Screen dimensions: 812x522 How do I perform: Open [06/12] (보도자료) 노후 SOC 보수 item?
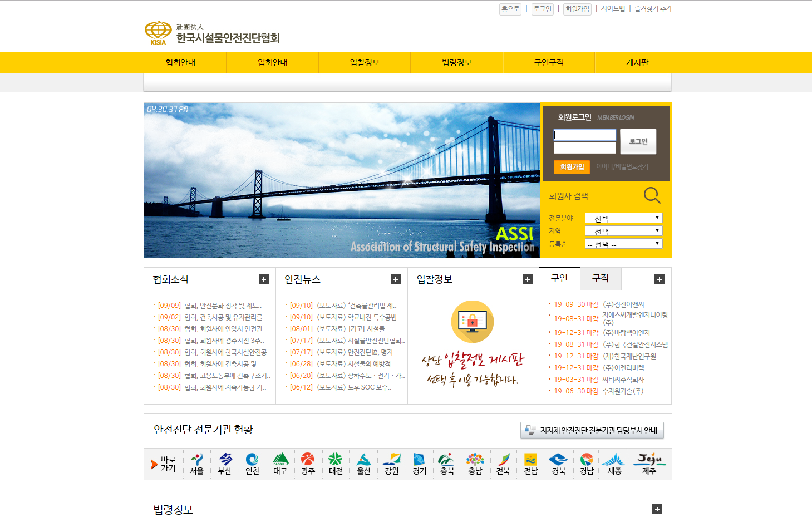(341, 387)
